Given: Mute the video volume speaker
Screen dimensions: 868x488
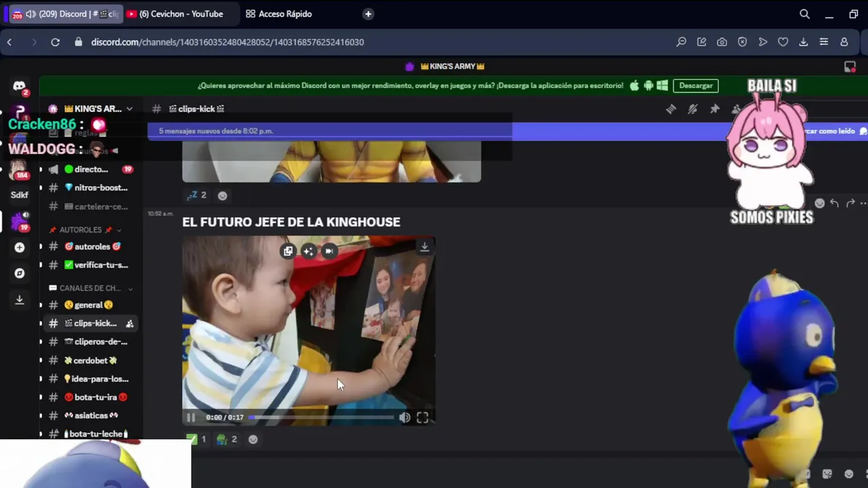Looking at the screenshot, I should click(404, 418).
